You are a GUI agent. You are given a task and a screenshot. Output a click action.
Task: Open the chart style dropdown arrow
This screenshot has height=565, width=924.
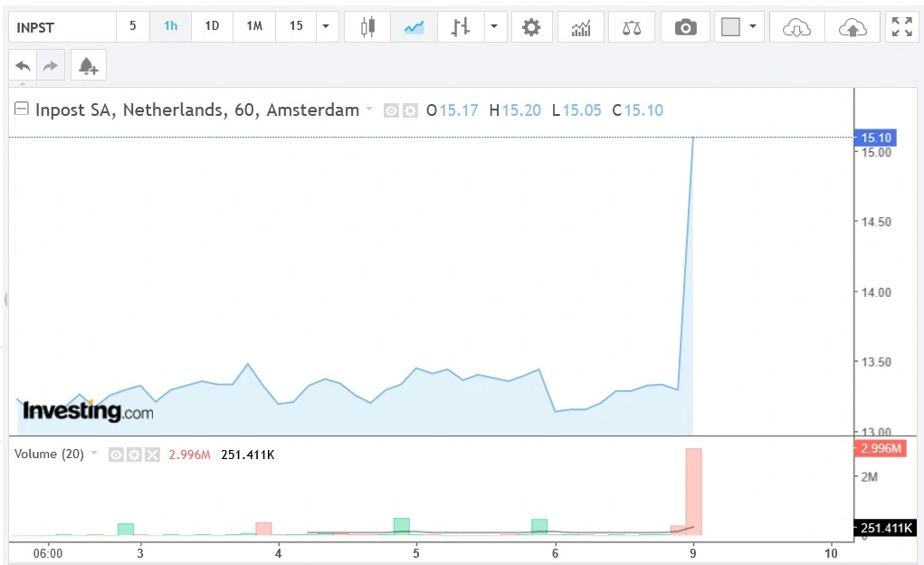pyautogui.click(x=493, y=26)
